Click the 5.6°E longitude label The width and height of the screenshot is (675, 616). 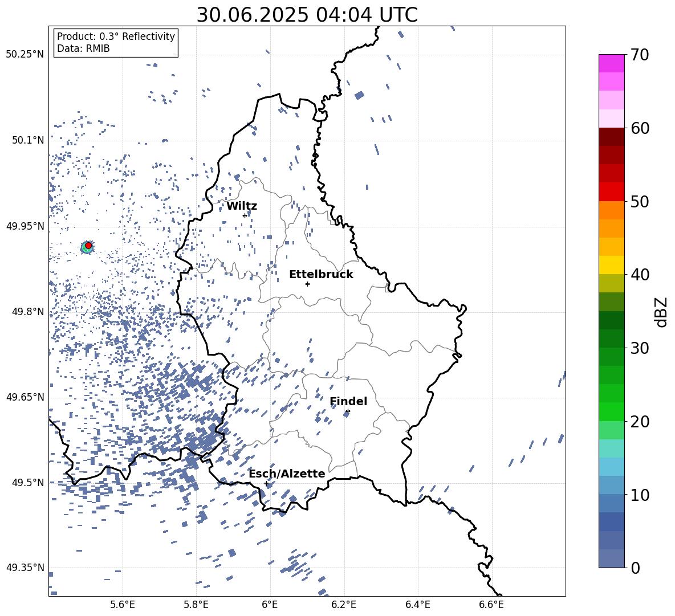(x=123, y=605)
